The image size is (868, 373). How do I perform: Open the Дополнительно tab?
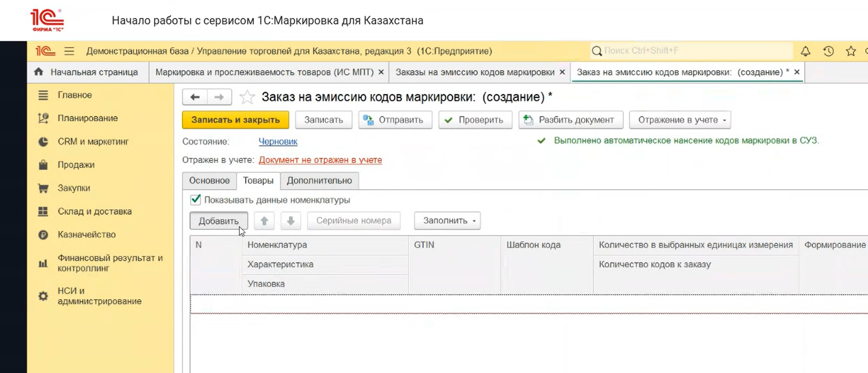tap(319, 180)
